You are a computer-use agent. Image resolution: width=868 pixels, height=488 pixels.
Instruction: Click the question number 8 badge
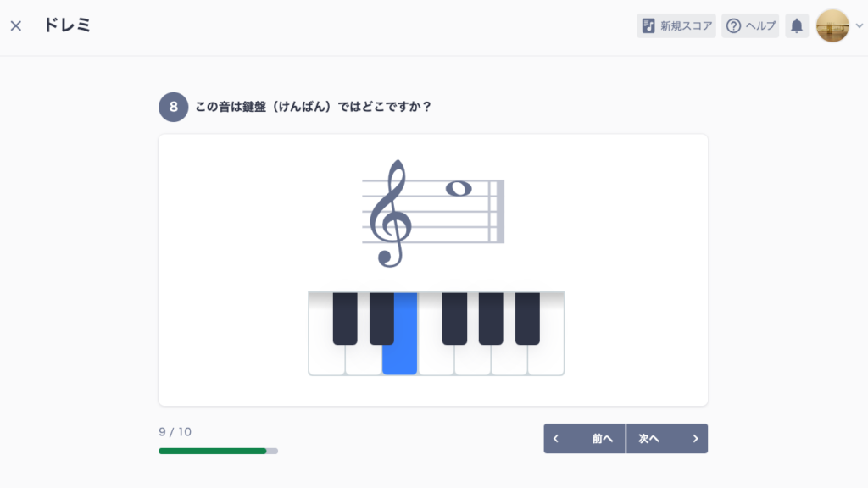pos(173,107)
